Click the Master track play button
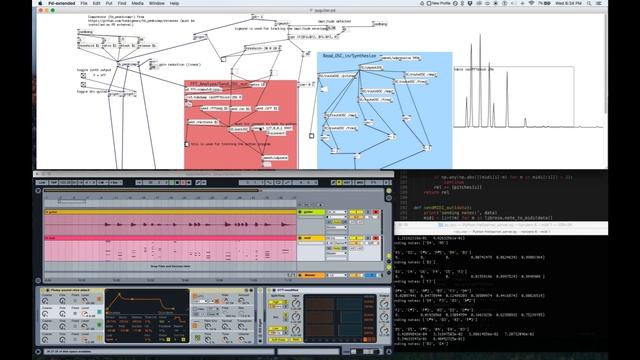 [x=300, y=275]
